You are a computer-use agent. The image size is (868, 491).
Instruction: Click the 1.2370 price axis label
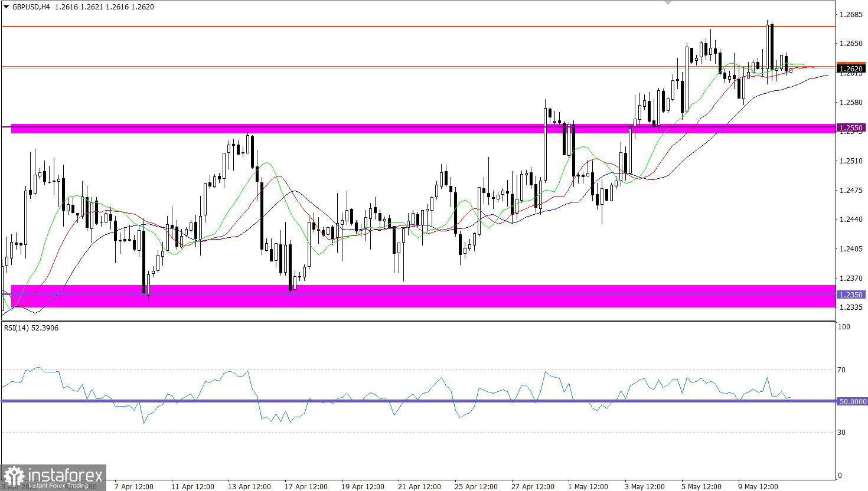tap(850, 279)
